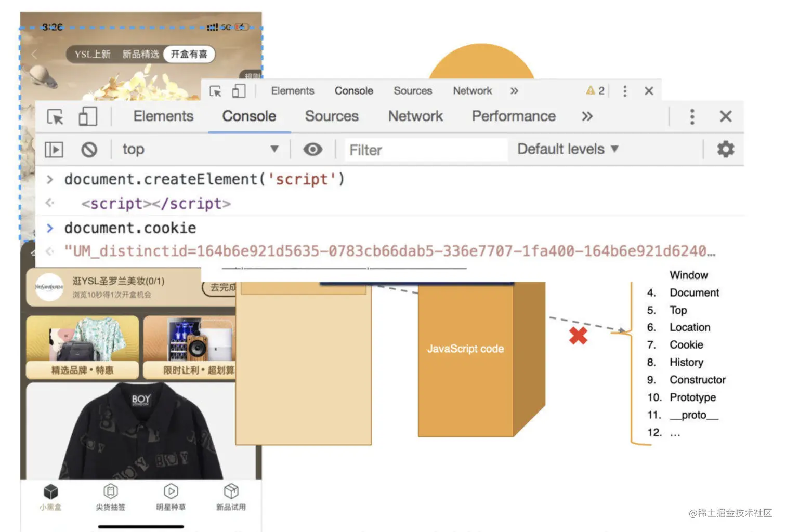Image resolution: width=786 pixels, height=532 pixels.
Task: Select the YSL上新 tab
Action: [93, 54]
